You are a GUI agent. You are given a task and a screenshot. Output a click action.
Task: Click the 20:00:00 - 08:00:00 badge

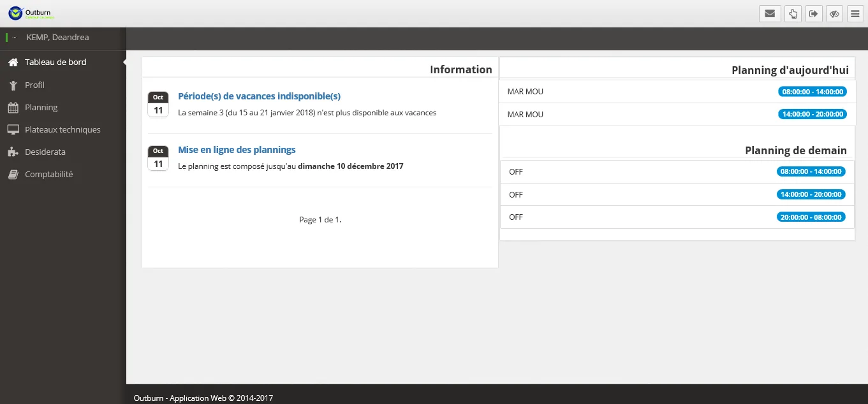[x=811, y=217]
